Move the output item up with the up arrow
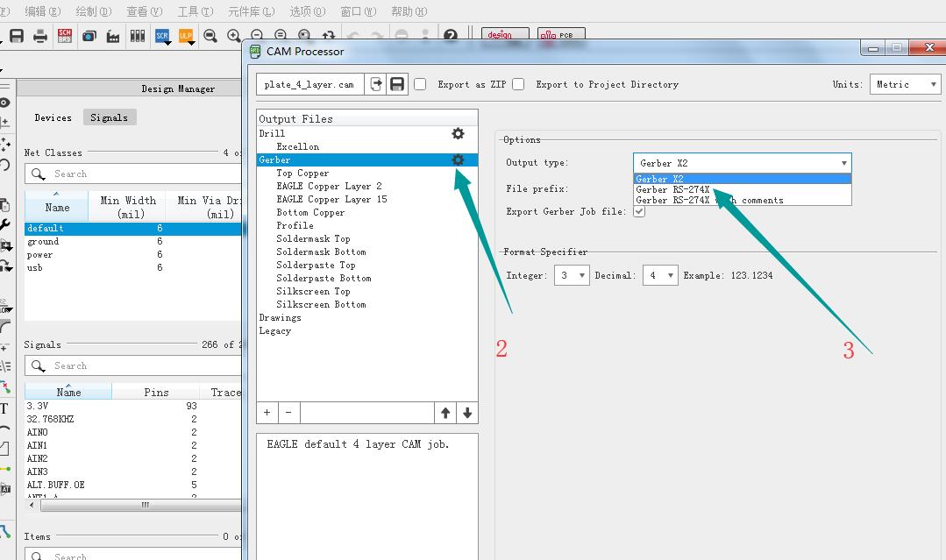This screenshot has width=946, height=560. coord(445,413)
